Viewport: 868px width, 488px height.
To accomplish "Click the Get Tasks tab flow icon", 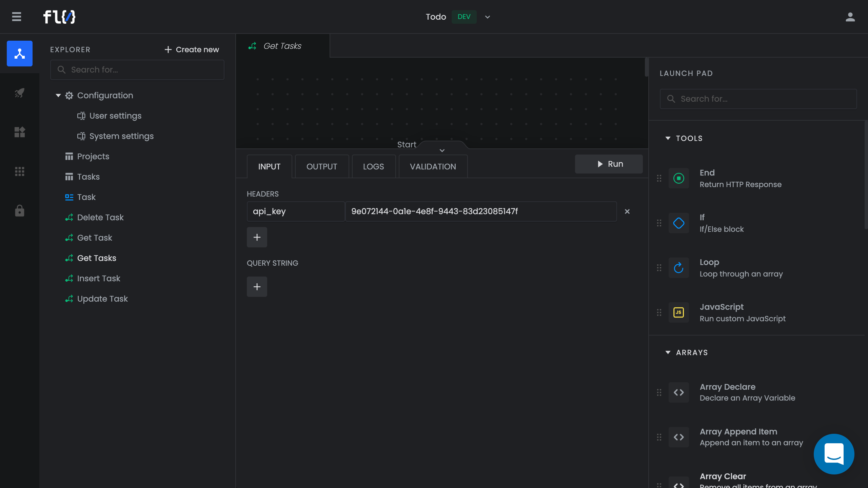I will pos(252,46).
